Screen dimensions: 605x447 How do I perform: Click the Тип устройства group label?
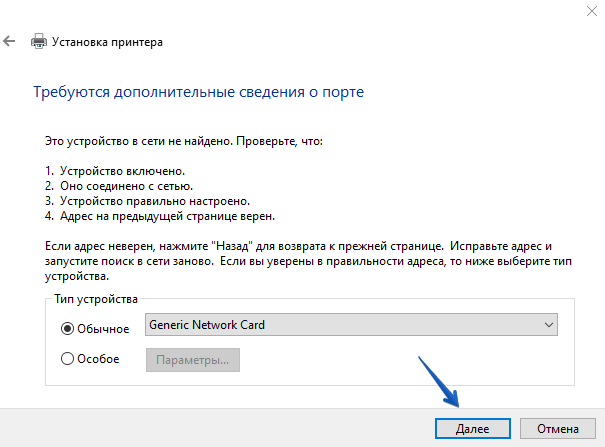tap(96, 299)
